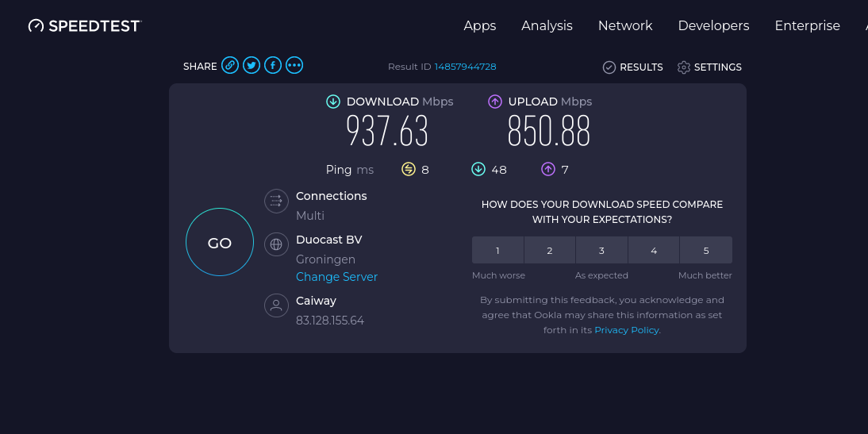The image size is (868, 434).
Task: Click the Settings gear icon
Action: pos(684,67)
